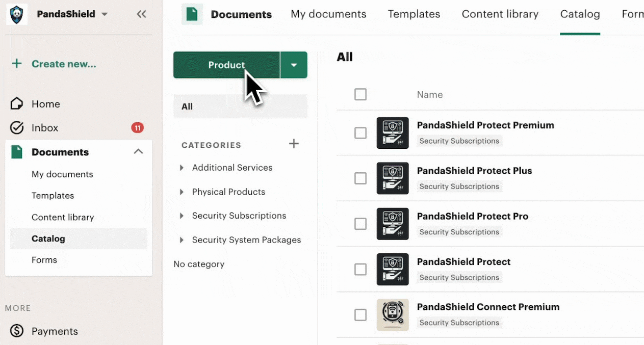Click the green Documents page icon

[x=192, y=14]
